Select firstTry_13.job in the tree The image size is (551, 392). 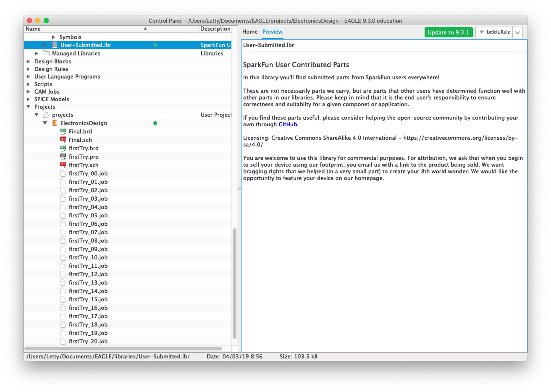coord(88,282)
